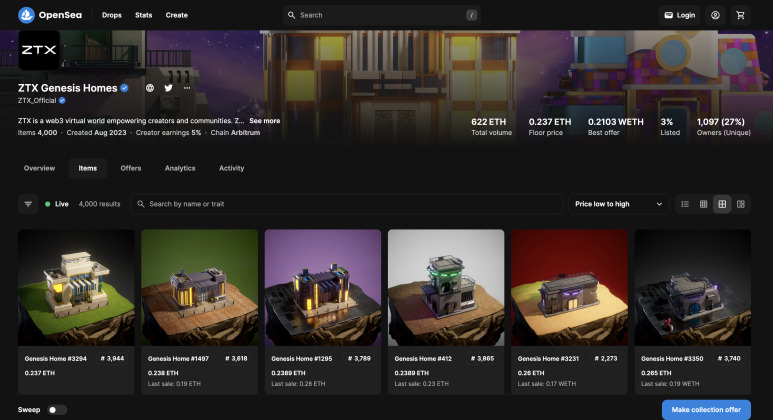This screenshot has width=773, height=420.
Task: Toggle the Sweep switch
Action: (57, 410)
